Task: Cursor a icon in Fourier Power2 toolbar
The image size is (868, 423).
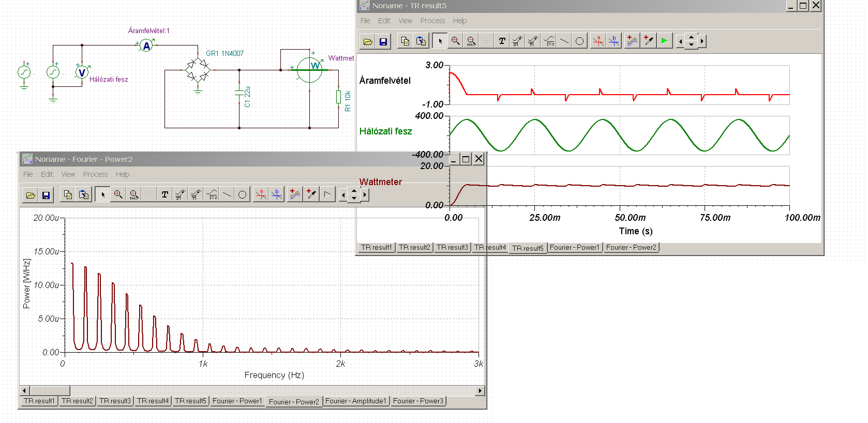Action: pyautogui.click(x=261, y=194)
